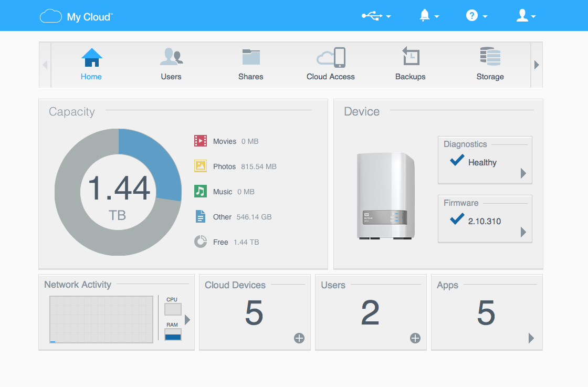Expand the user profile dropdown arrow
This screenshot has height=387, width=588.
(533, 16)
